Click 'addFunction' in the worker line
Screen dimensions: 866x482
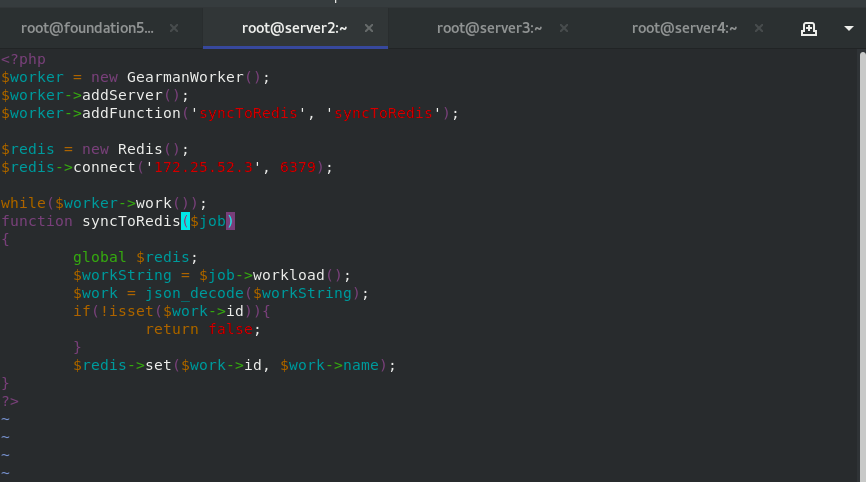click(131, 113)
